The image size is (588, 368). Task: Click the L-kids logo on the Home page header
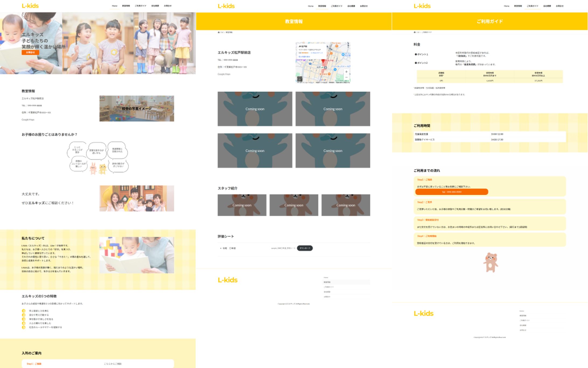[30, 6]
